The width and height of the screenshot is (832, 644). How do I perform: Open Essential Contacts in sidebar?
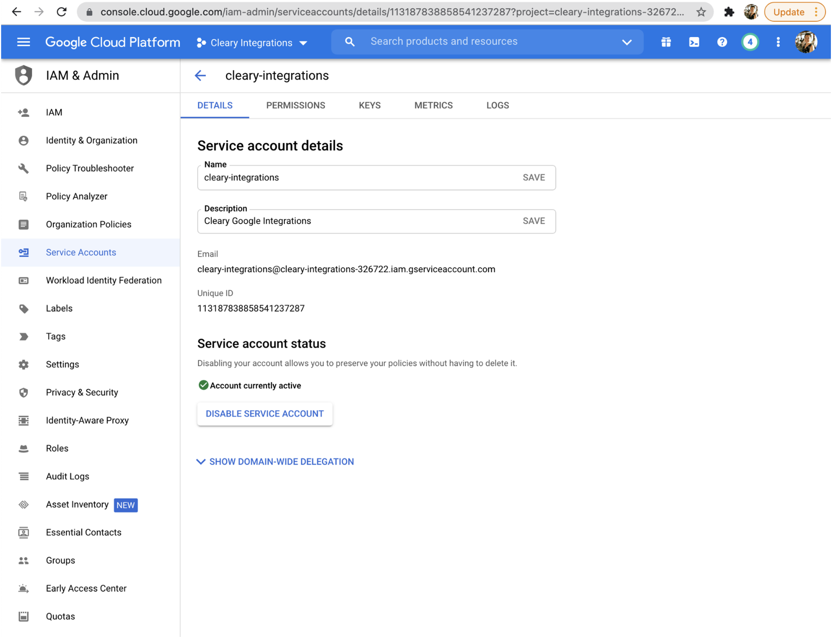coord(91,533)
